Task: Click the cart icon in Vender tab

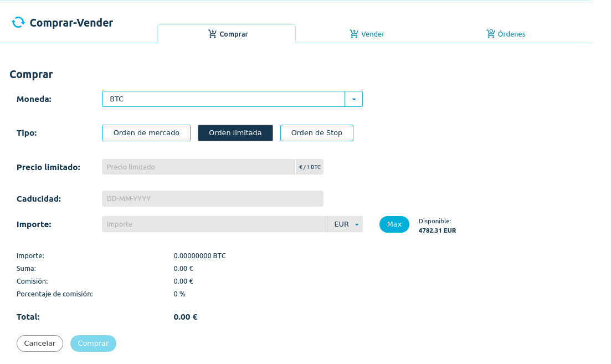Action: (354, 34)
